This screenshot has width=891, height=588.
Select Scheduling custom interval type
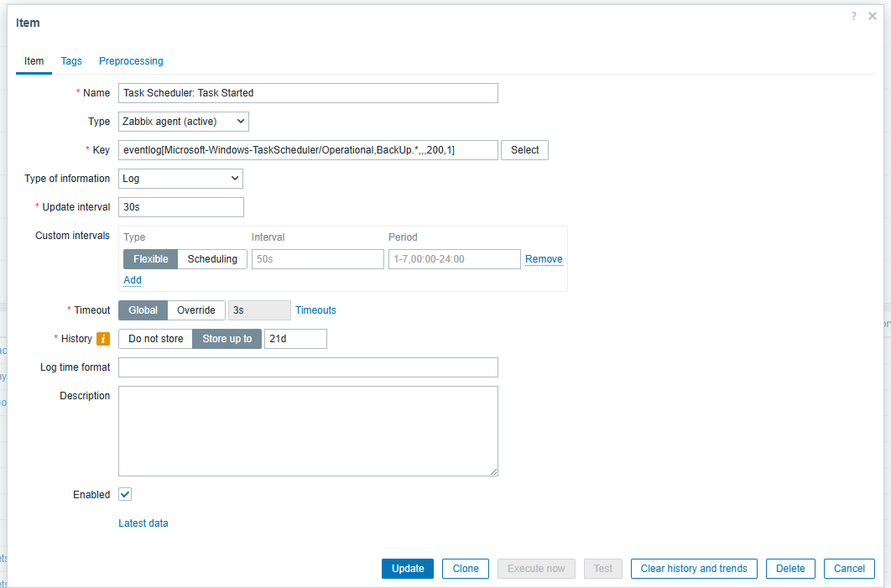point(212,259)
